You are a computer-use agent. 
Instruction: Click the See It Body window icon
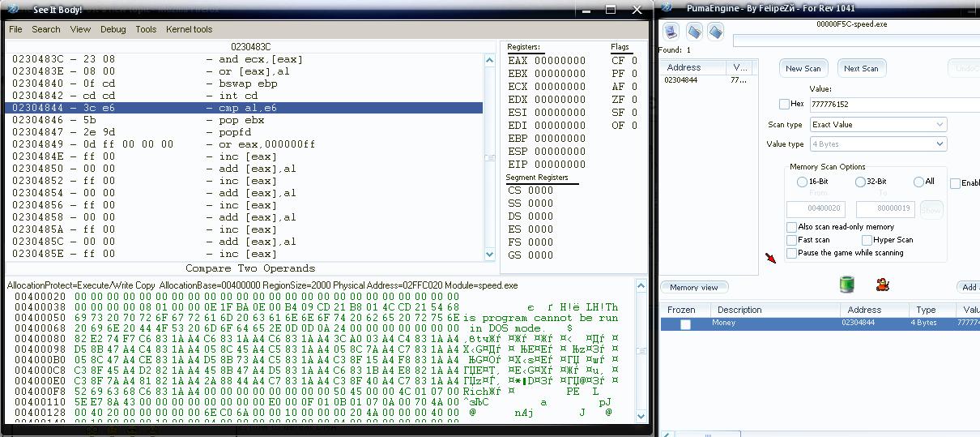coord(14,9)
